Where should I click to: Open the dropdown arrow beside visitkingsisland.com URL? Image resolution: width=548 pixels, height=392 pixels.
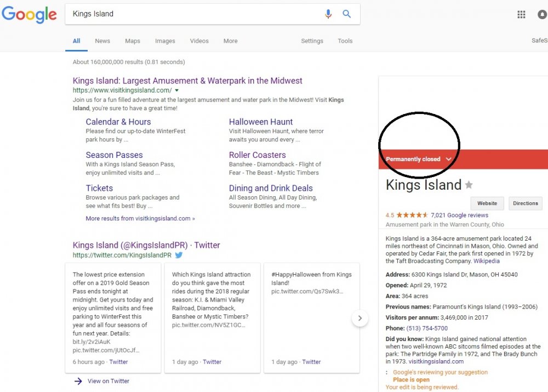click(x=177, y=90)
